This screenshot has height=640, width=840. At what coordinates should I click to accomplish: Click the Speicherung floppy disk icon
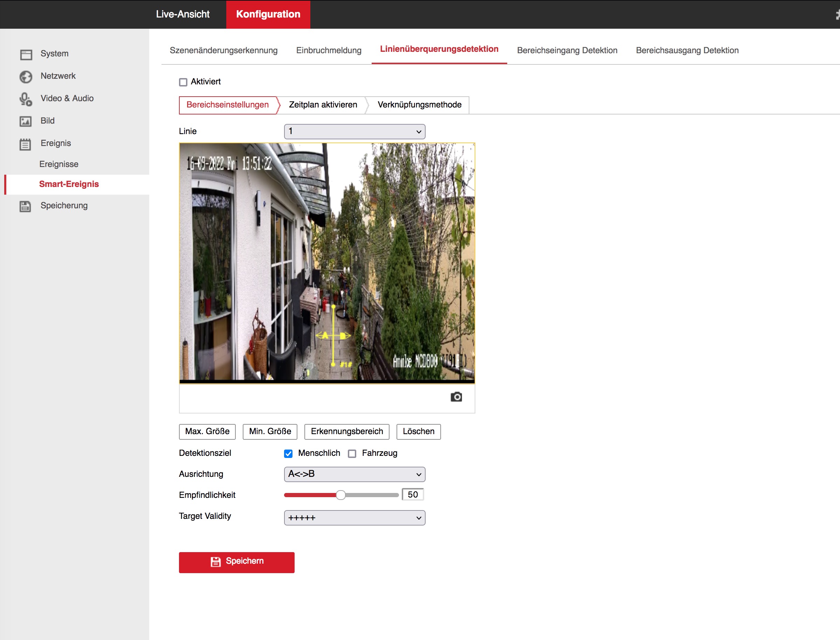(x=26, y=206)
